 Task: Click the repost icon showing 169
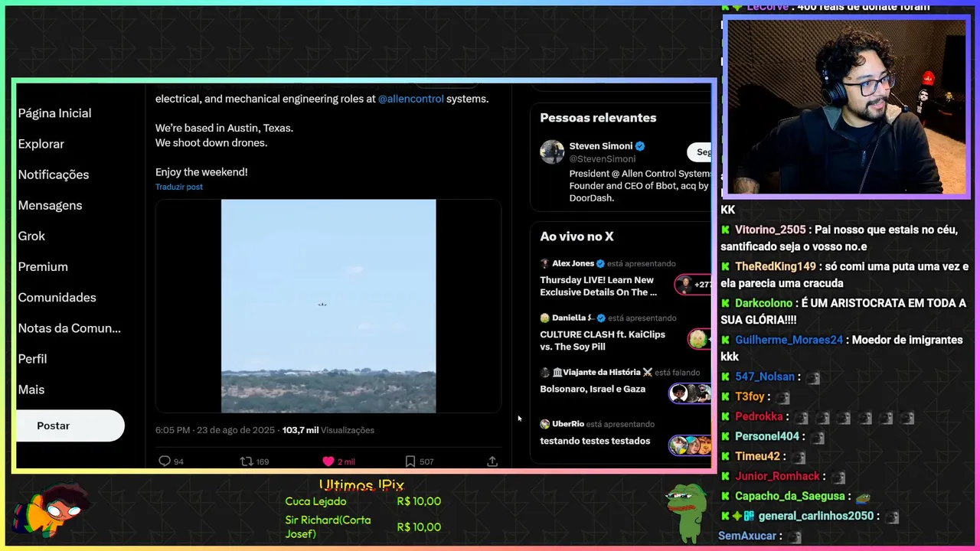click(x=247, y=461)
